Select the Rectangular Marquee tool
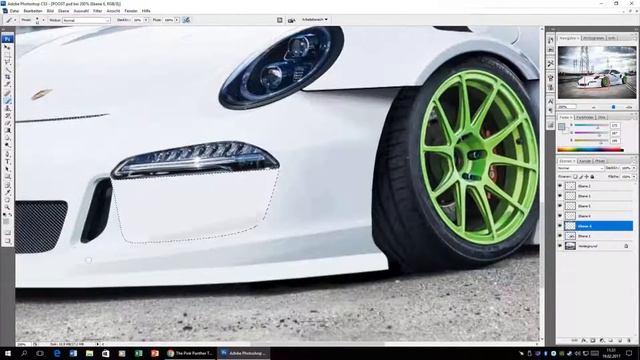The image size is (640, 360). tap(7, 55)
